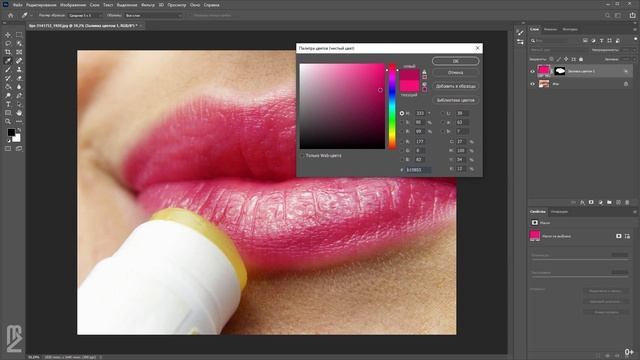Select the Clone Stamp tool

pyautogui.click(x=19, y=69)
